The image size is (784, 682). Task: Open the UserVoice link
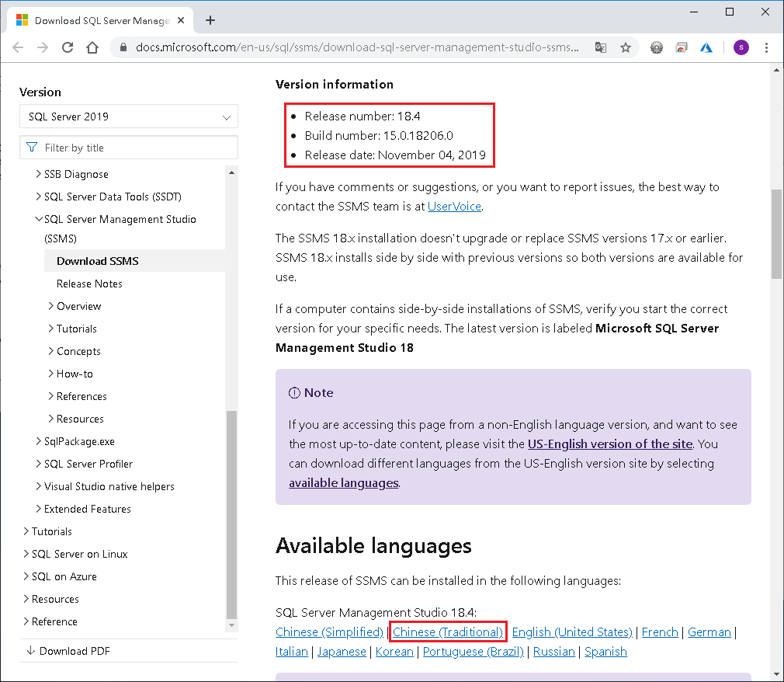click(454, 206)
